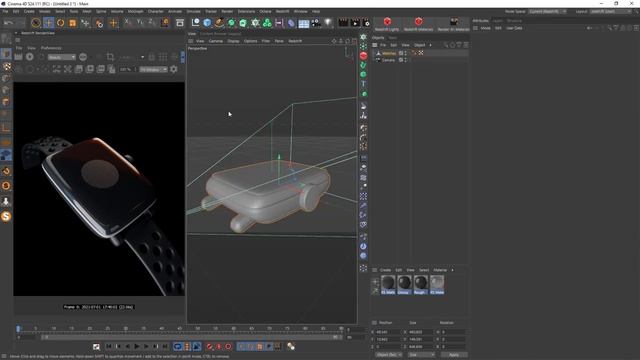Select the Rotate tool in the top toolbar
This screenshot has width=640, height=360.
click(60, 23)
